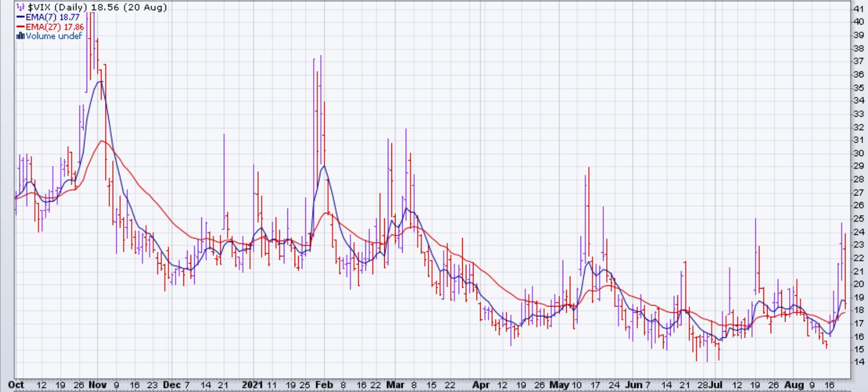Click the price bars icon beside $VIX
The height and width of the screenshot is (392, 868).
pos(20,7)
